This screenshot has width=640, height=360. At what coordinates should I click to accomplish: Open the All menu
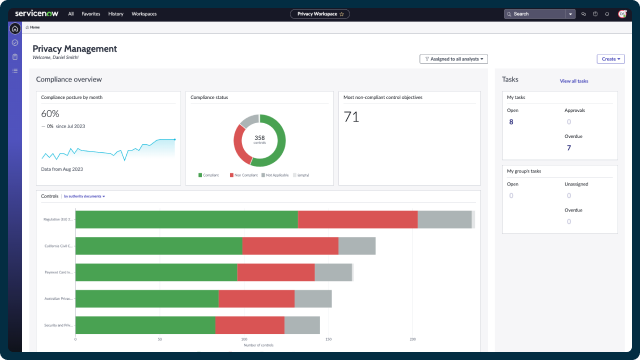coord(71,14)
